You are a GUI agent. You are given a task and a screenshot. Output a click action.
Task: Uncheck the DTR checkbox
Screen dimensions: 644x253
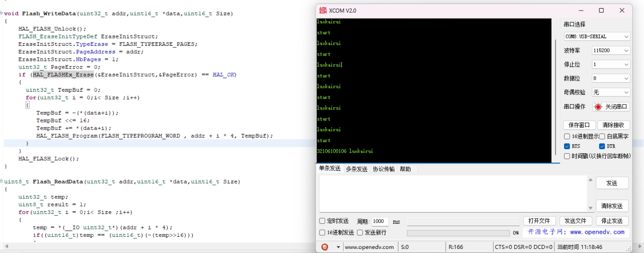pos(602,146)
